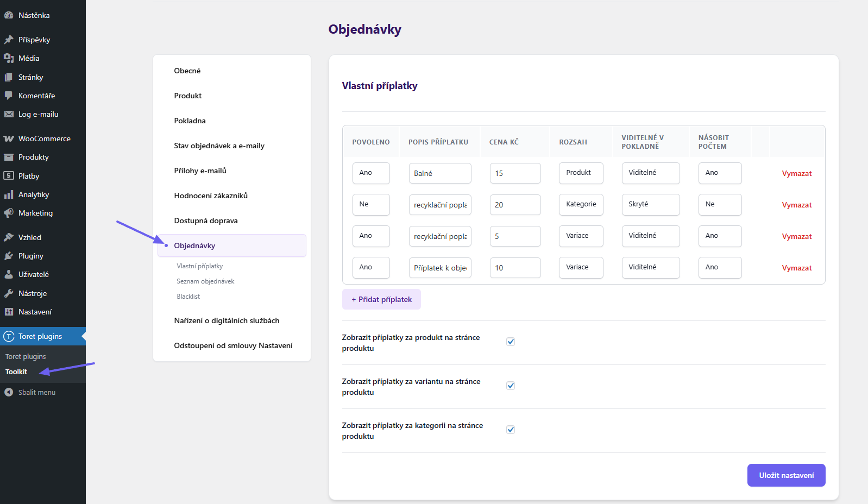The width and height of the screenshot is (868, 504).
Task: Delete the Balné surcharge row
Action: pos(797,173)
